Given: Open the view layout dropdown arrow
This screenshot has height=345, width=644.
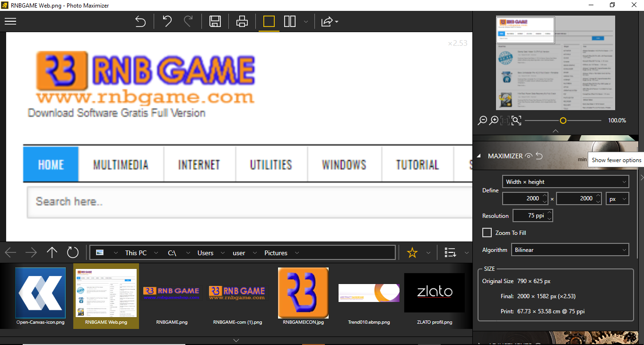Looking at the screenshot, I should coord(306,22).
